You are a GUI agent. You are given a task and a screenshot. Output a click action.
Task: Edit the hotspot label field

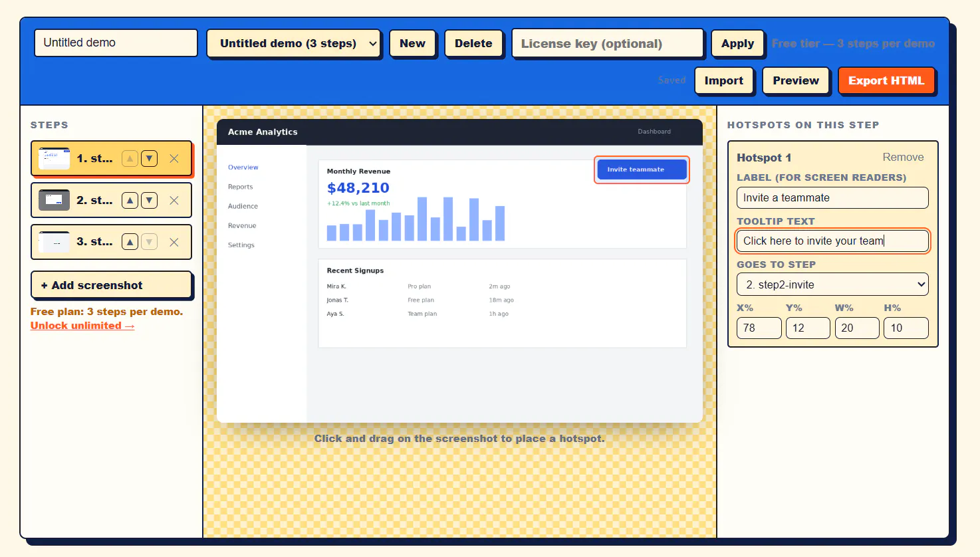[x=832, y=198]
